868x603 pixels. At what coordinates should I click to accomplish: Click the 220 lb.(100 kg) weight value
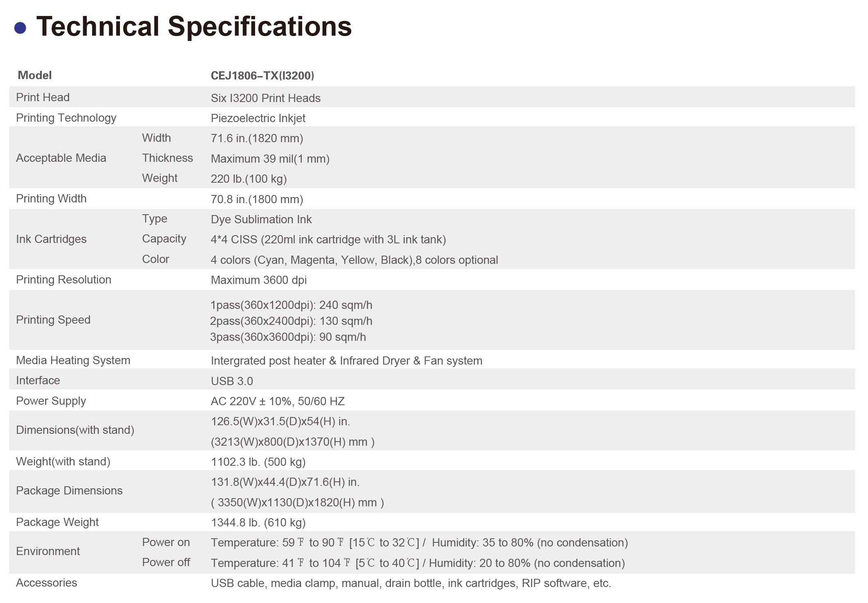(x=249, y=179)
